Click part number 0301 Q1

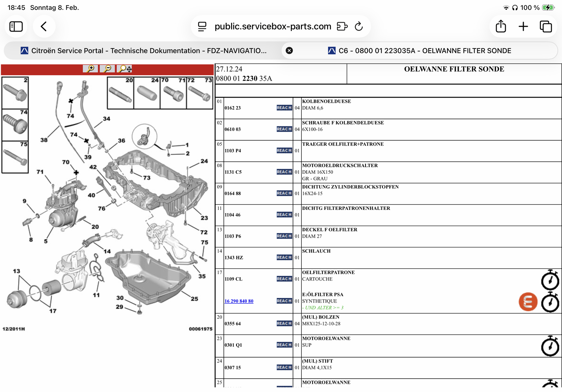[233, 345]
